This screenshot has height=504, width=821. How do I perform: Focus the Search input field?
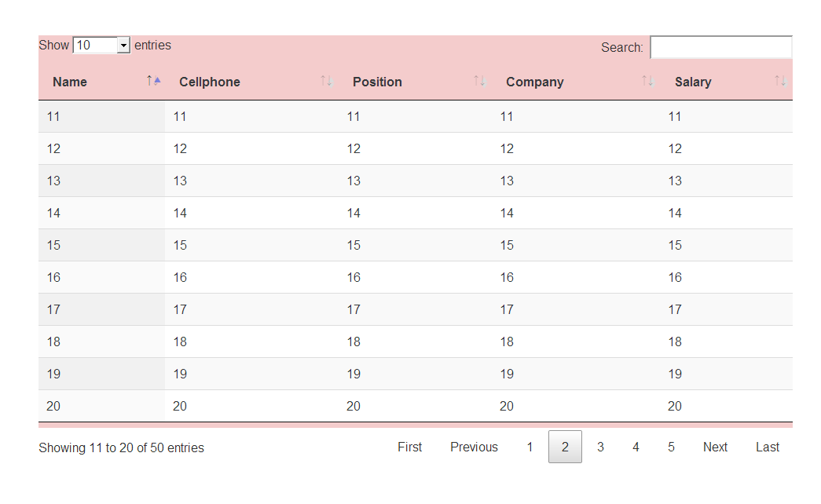[720, 47]
